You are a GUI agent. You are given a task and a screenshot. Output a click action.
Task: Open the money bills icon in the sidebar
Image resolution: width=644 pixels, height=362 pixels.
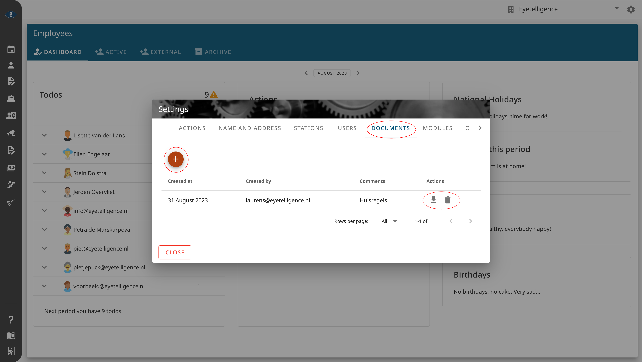pos(11,168)
